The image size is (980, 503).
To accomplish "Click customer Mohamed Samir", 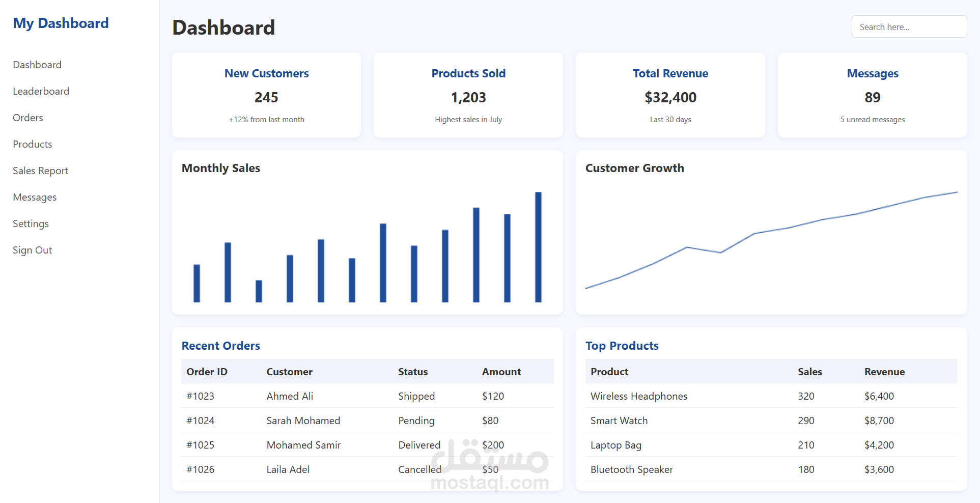I will [x=303, y=445].
